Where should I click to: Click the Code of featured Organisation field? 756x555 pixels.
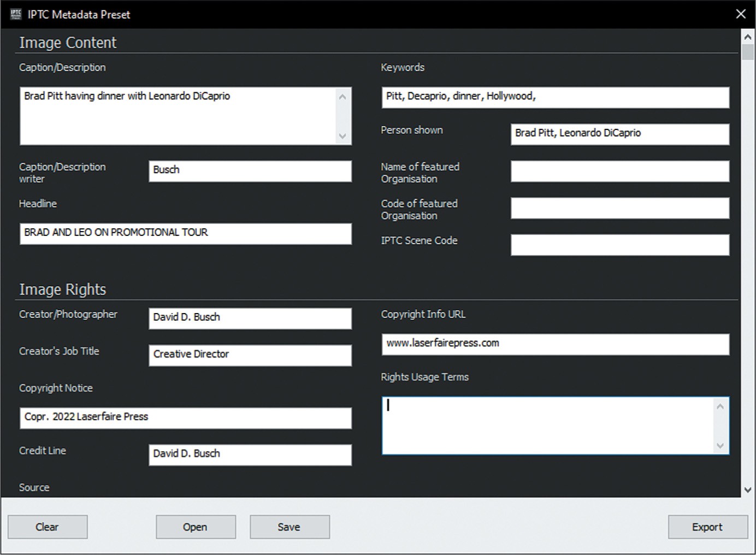[620, 208]
